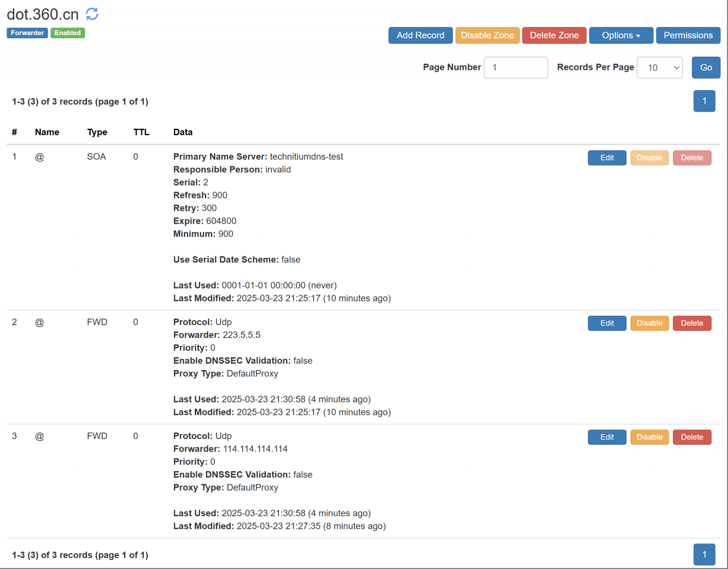Edit the FWD record with forwarder 223.5.5.5
Viewport: 728px width, 569px height.
(x=607, y=323)
